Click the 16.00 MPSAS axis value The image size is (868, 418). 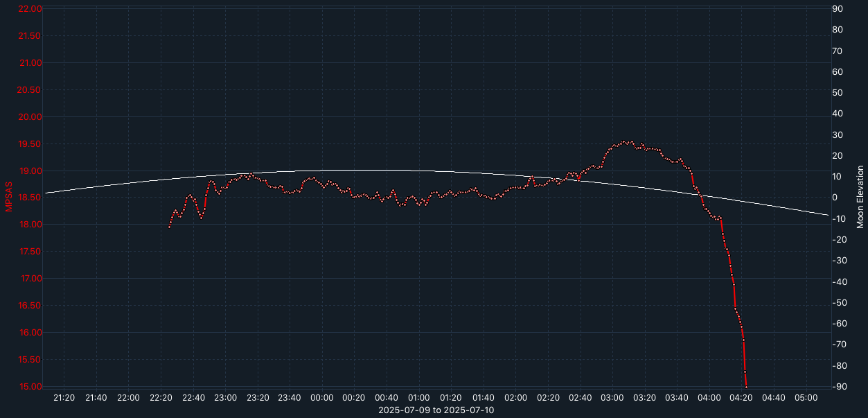click(30, 333)
